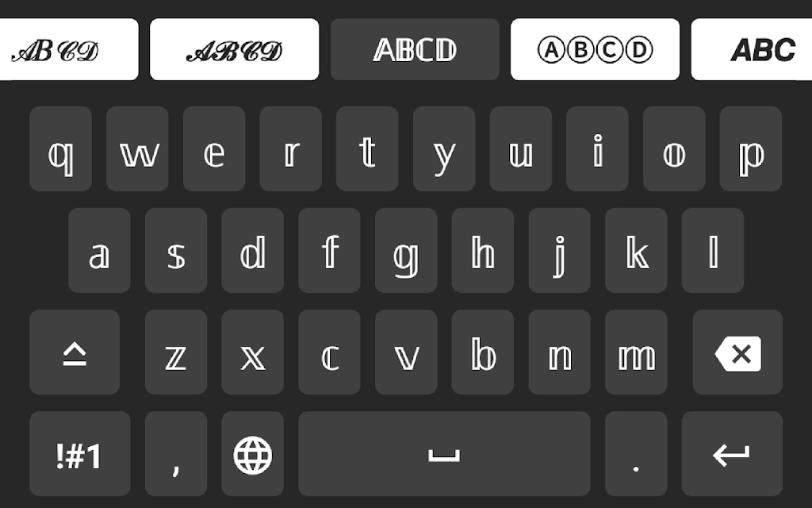Toggle the shift caps key
The width and height of the screenshot is (812, 508).
point(75,352)
